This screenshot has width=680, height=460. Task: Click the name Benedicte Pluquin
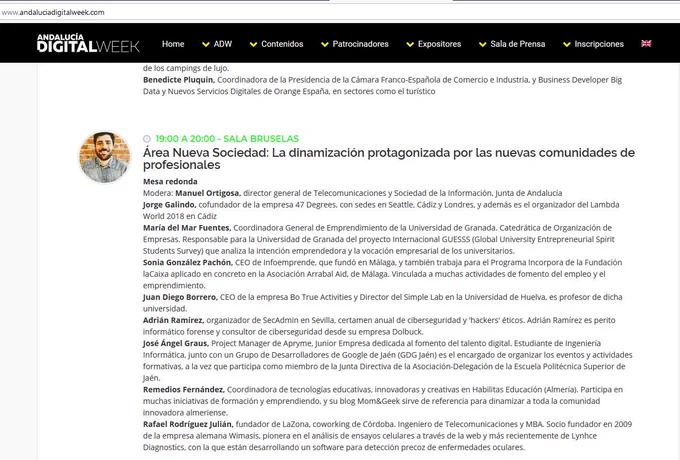pos(179,80)
